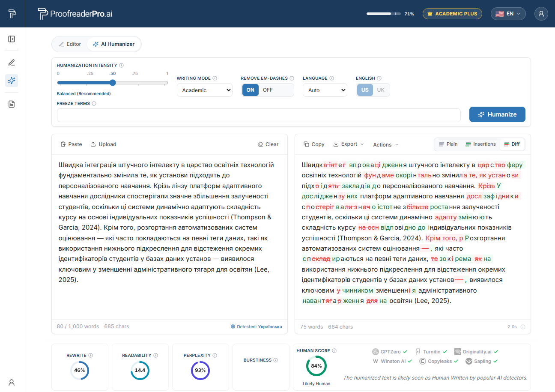Image resolution: width=555 pixels, height=392 pixels.
Task: Open the Writing Mode Academic dropdown
Action: coord(205,90)
